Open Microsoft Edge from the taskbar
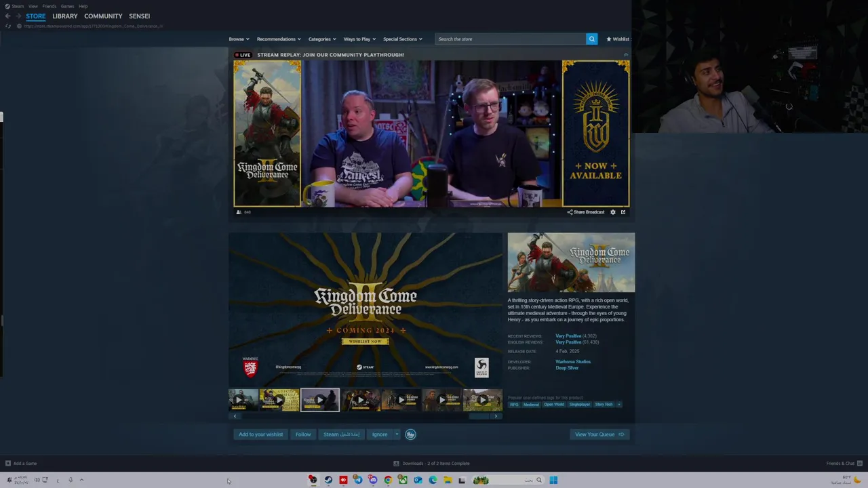868x488 pixels. [x=433, y=480]
